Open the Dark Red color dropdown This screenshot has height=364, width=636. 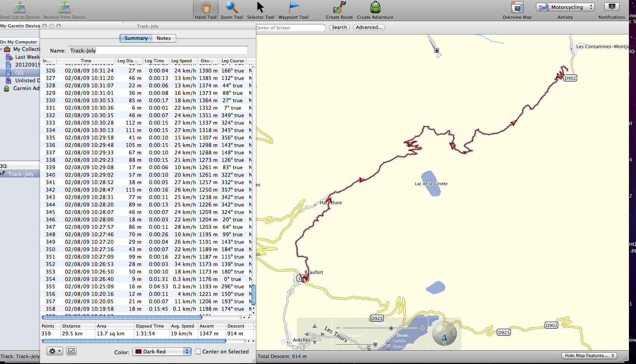click(x=162, y=351)
